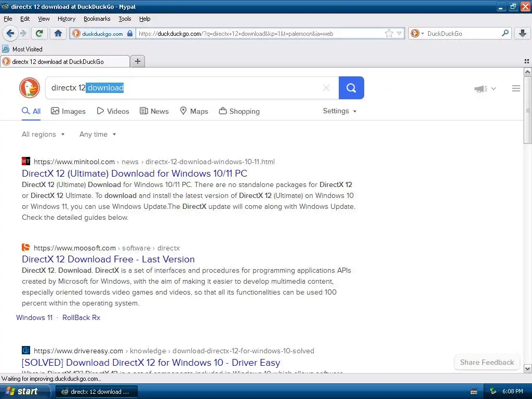Open the File menu
The width and height of the screenshot is (532, 399).
coord(8,19)
